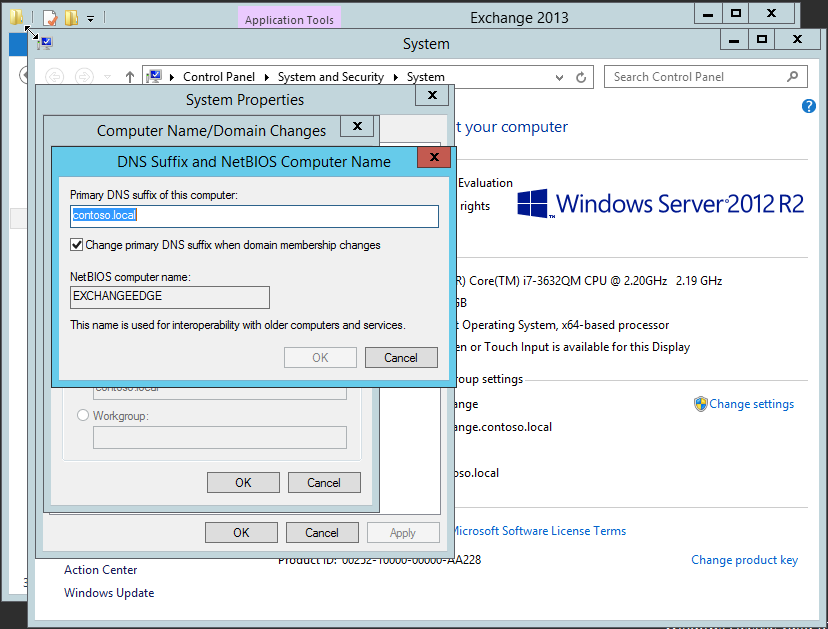Go up one level with the Up arrow

pyautogui.click(x=130, y=77)
